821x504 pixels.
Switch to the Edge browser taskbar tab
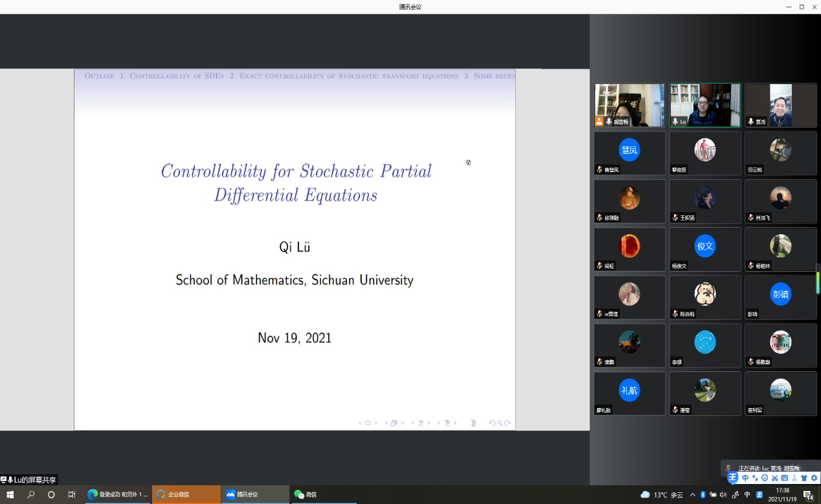pyautogui.click(x=118, y=495)
